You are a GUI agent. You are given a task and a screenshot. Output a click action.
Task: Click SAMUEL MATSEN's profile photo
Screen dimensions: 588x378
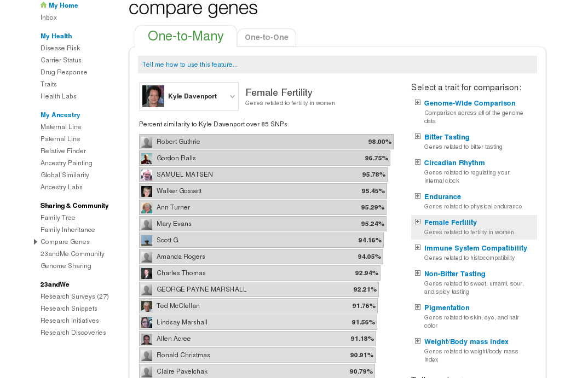tap(147, 175)
